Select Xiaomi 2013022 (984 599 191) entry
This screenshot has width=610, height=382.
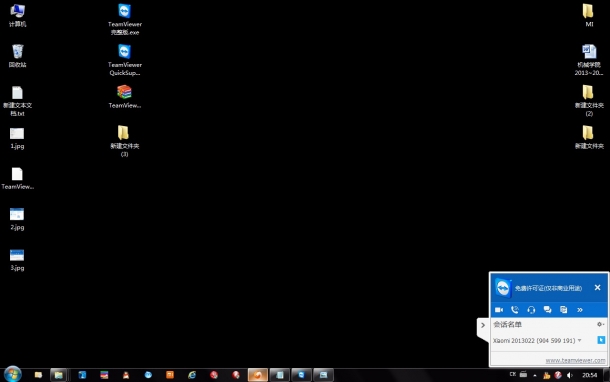coord(534,340)
